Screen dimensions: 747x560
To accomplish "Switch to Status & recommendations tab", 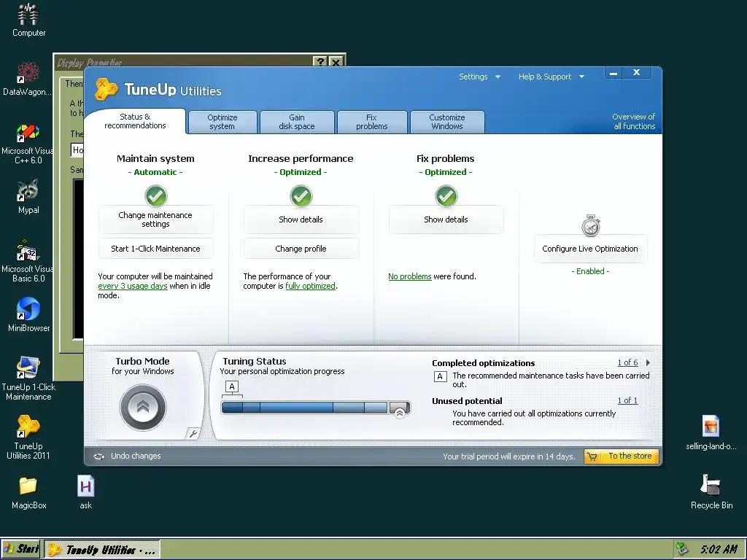I will point(135,121).
